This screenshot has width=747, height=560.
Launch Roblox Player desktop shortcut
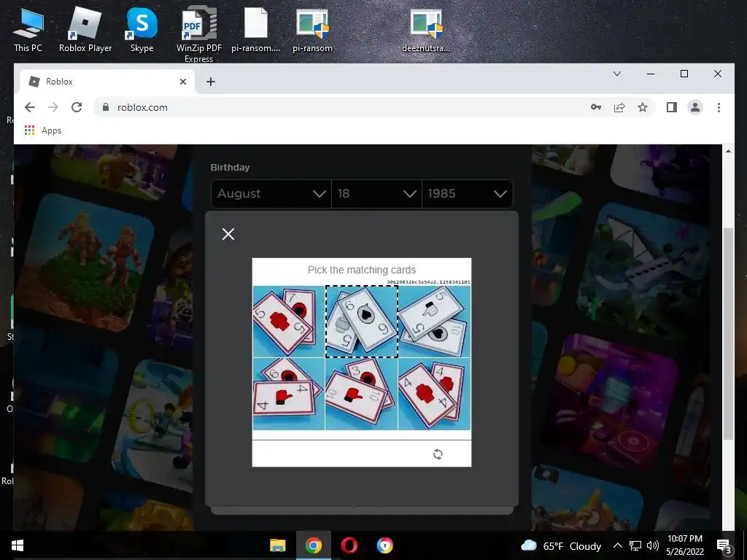[85, 29]
